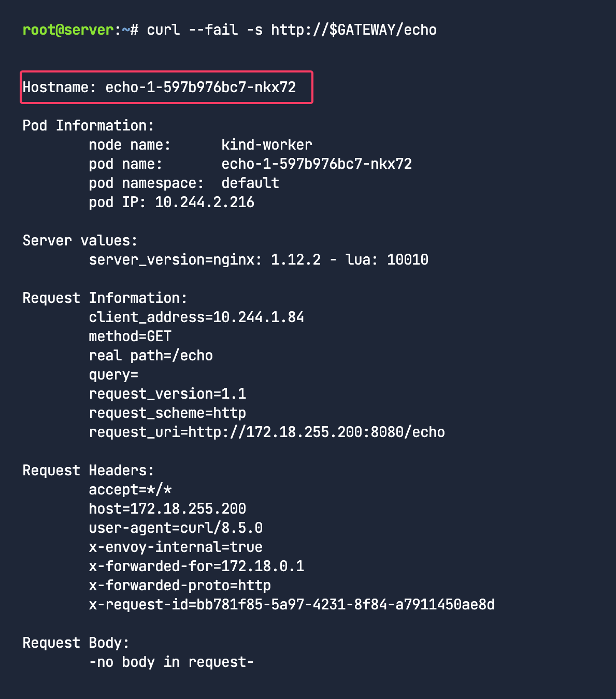Click the "Request Headers:" heading
The image size is (616, 699).
pos(88,470)
